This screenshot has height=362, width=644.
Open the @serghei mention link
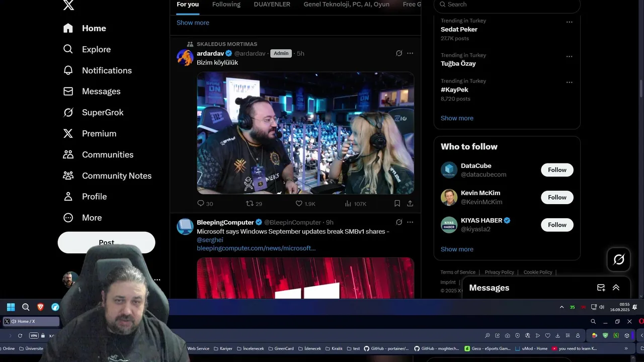(210, 240)
